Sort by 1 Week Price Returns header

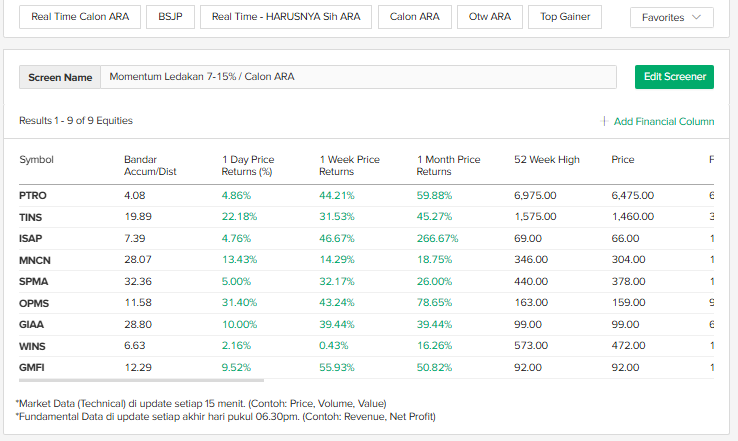[x=349, y=165]
